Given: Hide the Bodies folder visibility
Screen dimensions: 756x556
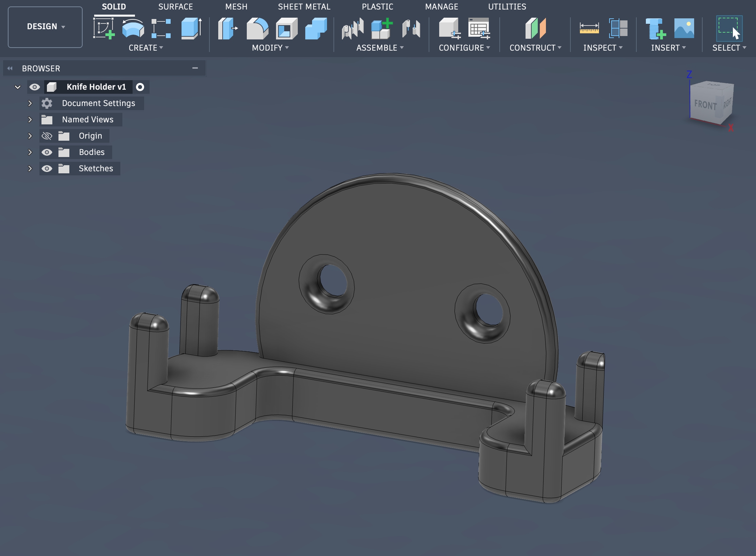Looking at the screenshot, I should [x=47, y=152].
